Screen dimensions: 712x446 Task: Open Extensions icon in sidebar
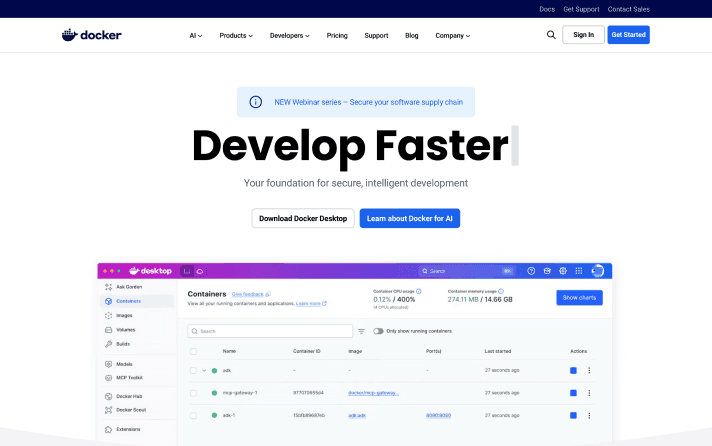tap(109, 429)
